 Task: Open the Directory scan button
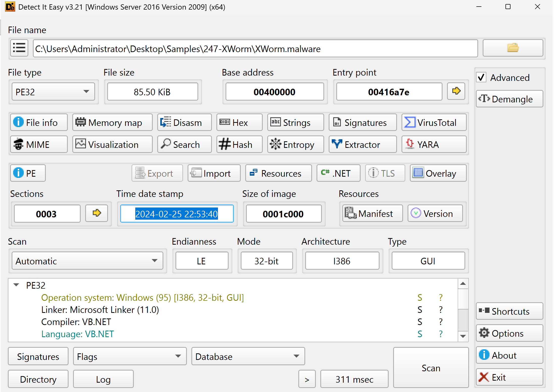click(x=38, y=379)
